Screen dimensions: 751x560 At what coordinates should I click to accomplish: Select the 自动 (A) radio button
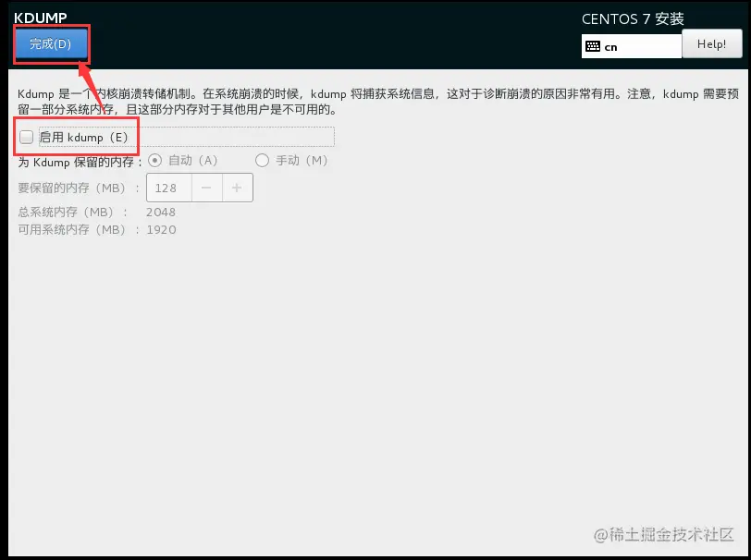coord(154,161)
